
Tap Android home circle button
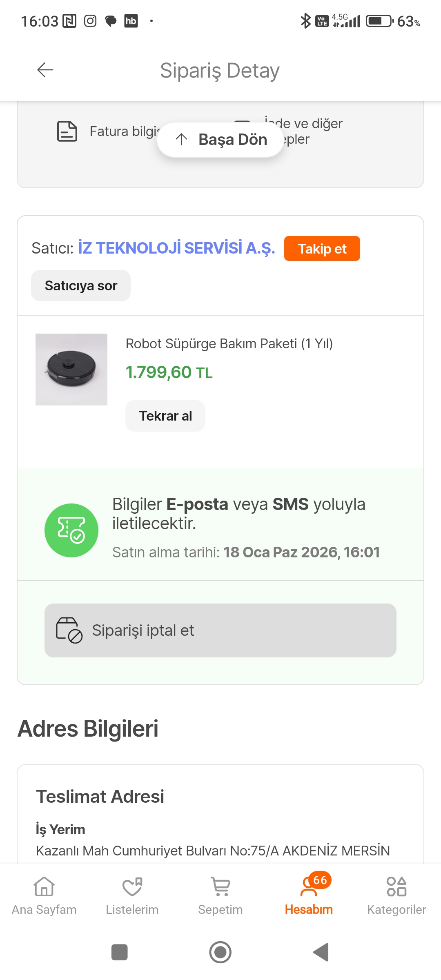point(220,952)
